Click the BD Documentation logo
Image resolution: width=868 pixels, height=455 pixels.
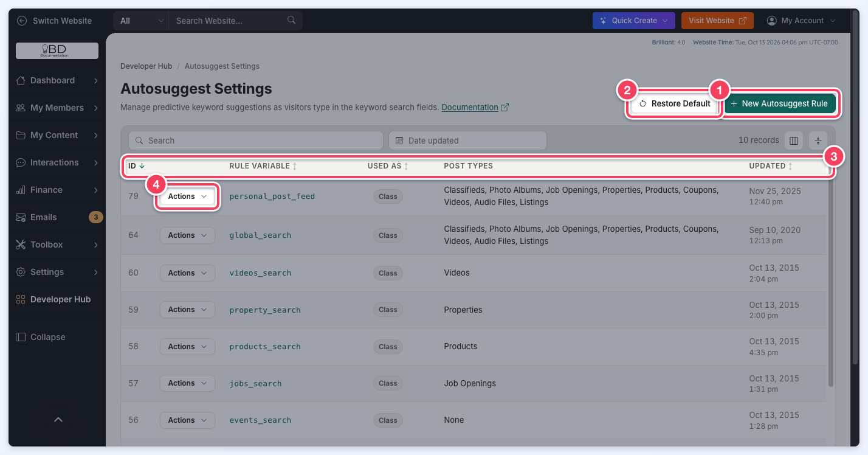[57, 50]
